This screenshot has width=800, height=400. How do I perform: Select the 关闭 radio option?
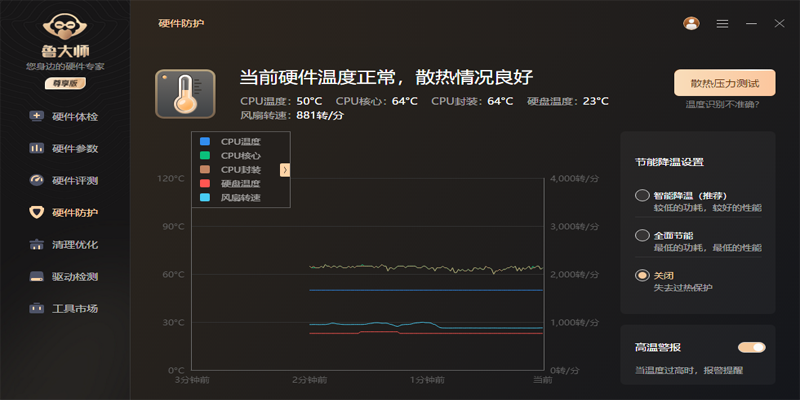(x=642, y=276)
